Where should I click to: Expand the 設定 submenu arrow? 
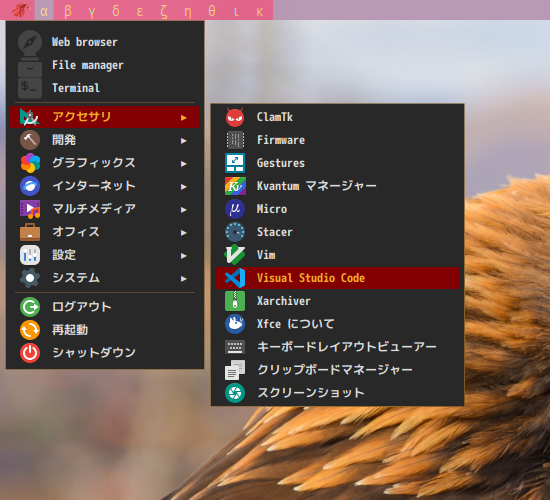(183, 256)
